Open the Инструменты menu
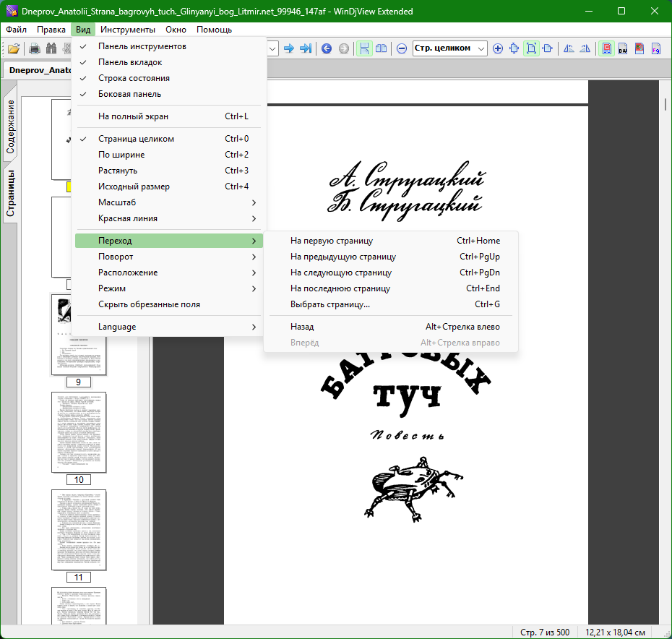Screen dimensions: 672x639 128,30
